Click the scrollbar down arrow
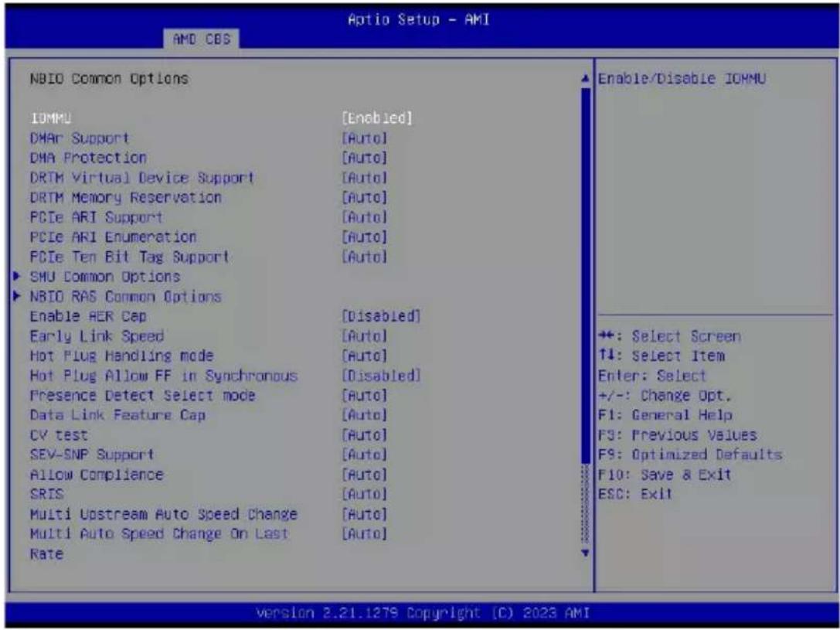This screenshot has width=840, height=630. pyautogui.click(x=586, y=553)
